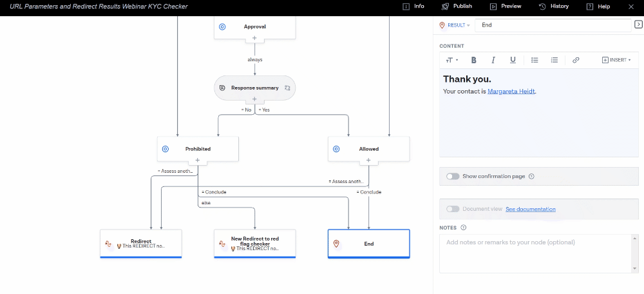Viewport: 644px width, 294px height.
Task: Click the End node pin icon
Action: point(336,244)
